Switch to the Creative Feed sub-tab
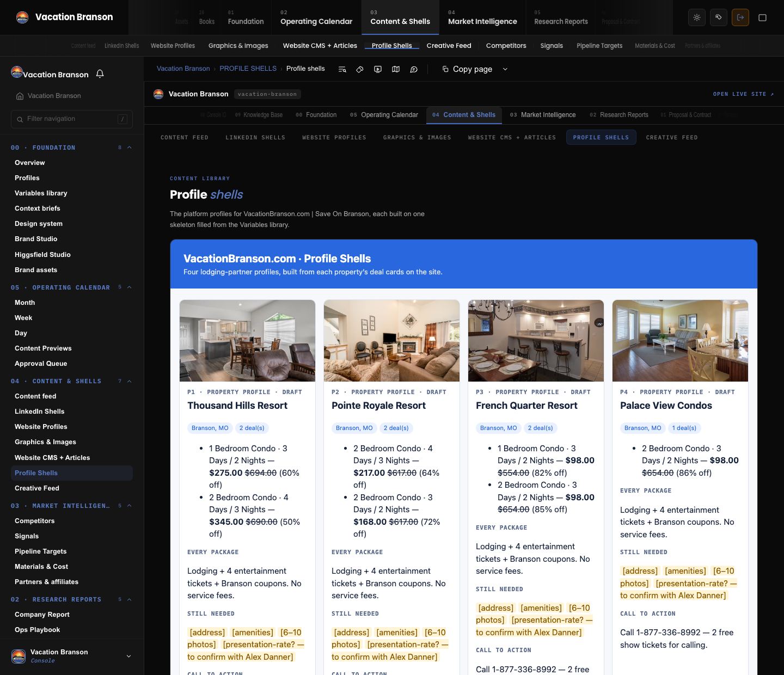Image resolution: width=784 pixels, height=675 pixels. coord(449,46)
